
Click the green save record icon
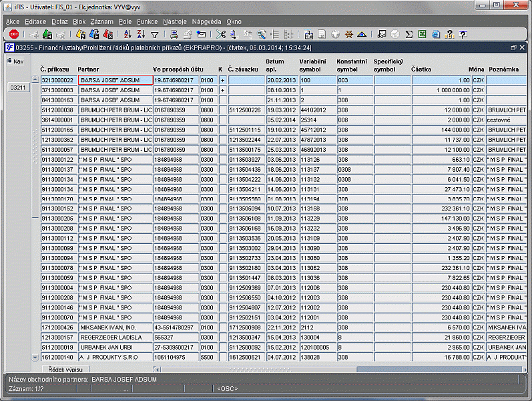click(47, 34)
